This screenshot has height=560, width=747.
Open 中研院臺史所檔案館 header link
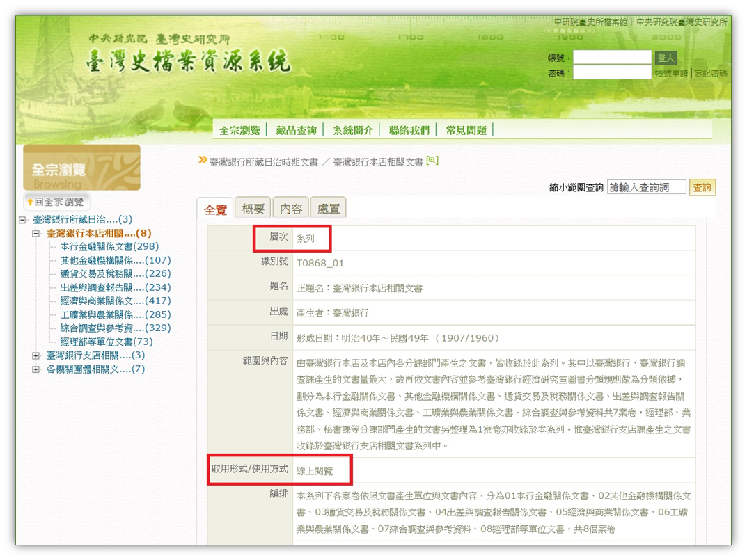tap(590, 22)
